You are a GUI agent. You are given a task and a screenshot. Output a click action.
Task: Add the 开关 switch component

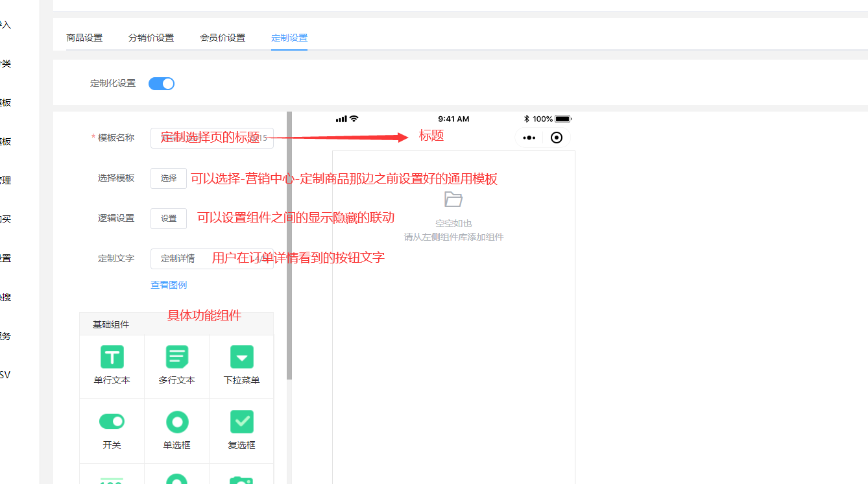(112, 431)
